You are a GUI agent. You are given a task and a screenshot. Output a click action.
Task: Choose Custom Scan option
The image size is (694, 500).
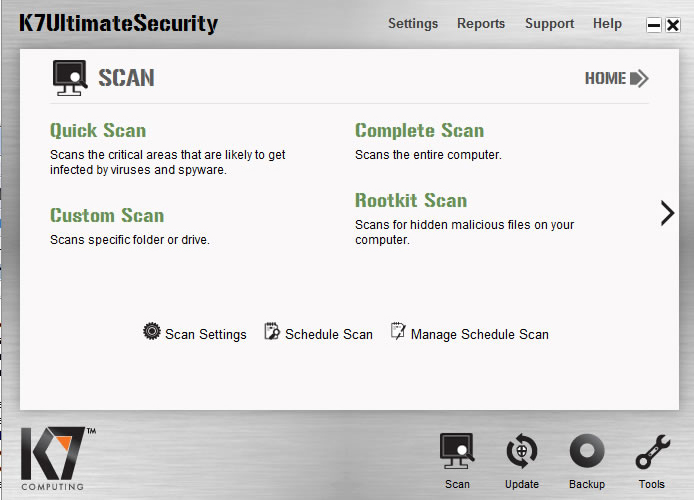click(x=107, y=216)
